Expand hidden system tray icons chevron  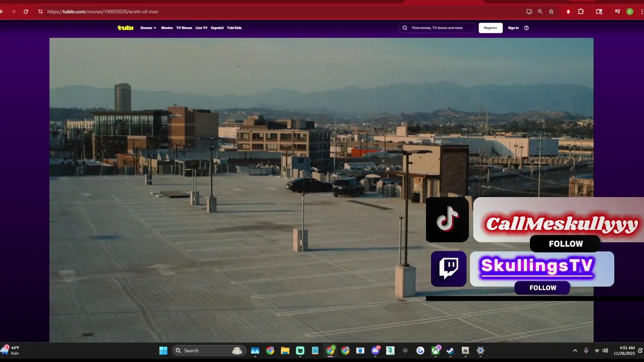575,350
